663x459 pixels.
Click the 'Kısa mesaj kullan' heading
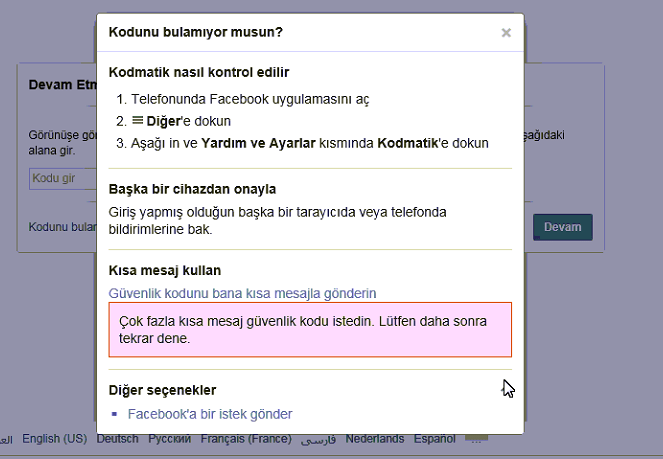(x=164, y=270)
